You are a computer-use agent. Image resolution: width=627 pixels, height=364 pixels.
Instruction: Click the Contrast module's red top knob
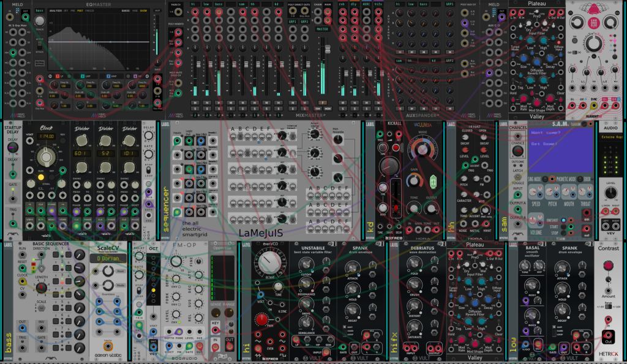tap(608, 266)
